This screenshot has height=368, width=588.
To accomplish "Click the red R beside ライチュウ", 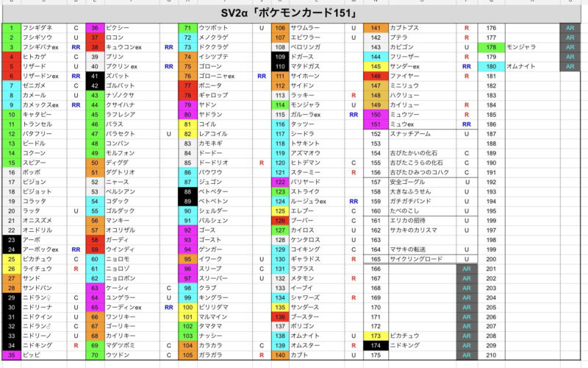I will pyautogui.click(x=76, y=269).
